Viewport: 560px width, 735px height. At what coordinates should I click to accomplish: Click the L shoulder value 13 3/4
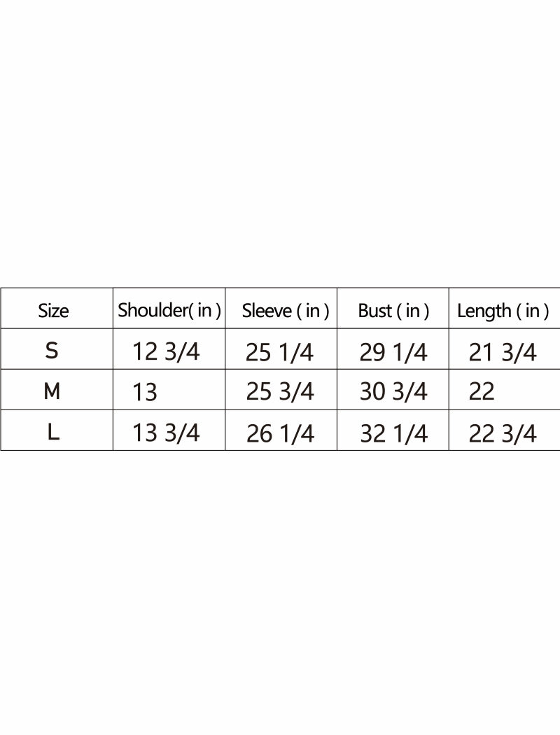coord(166,433)
